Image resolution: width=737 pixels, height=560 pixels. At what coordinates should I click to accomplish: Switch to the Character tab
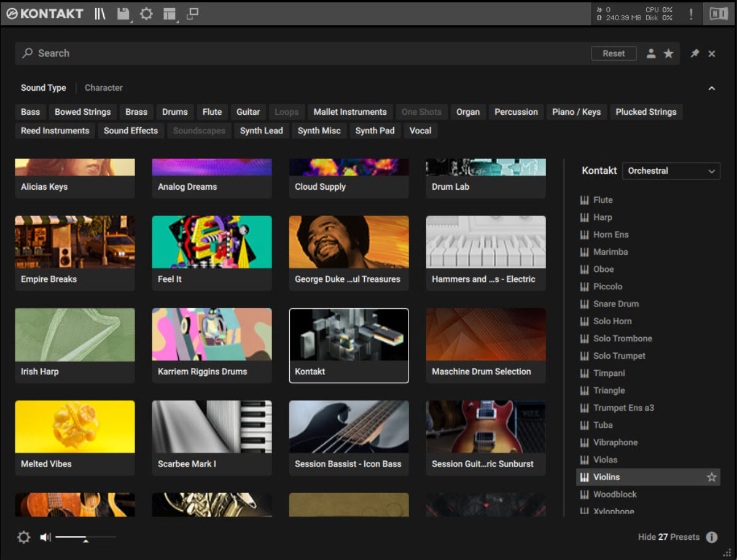tap(104, 88)
